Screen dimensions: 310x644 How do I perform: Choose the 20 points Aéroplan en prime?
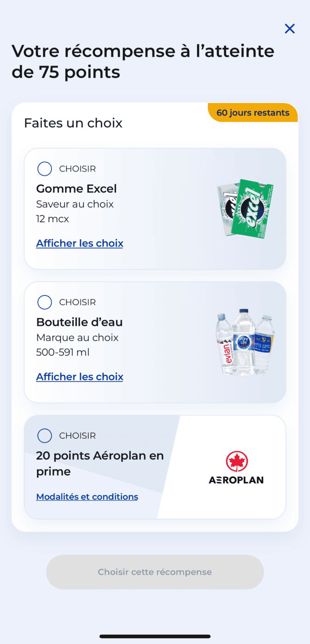(45, 436)
